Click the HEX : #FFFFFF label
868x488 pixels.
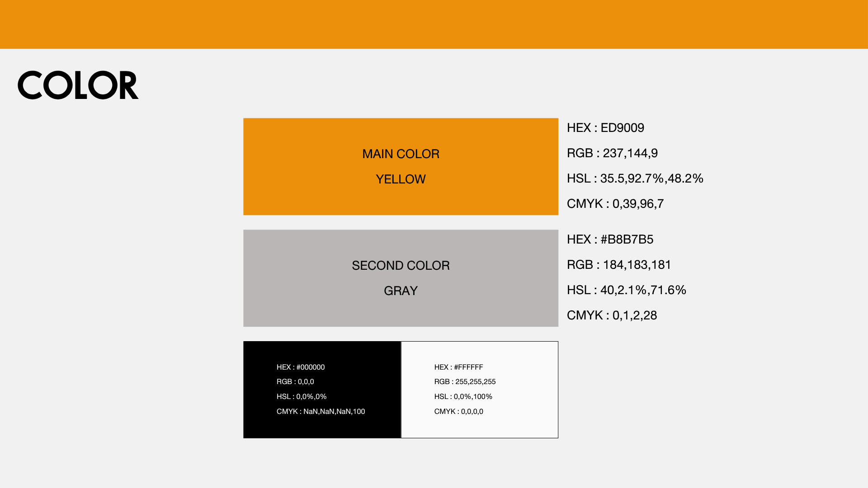point(458,367)
